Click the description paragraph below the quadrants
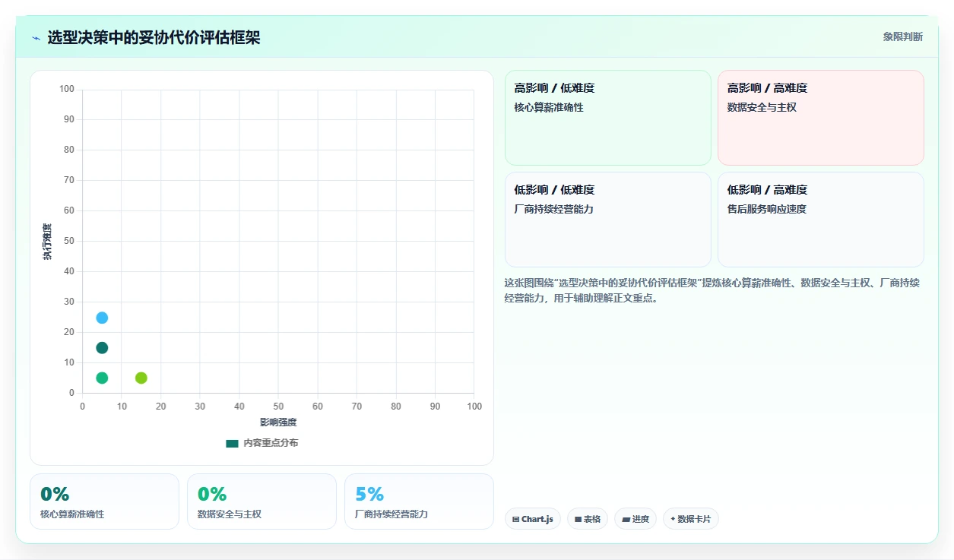The width and height of the screenshot is (954, 560). [x=713, y=290]
